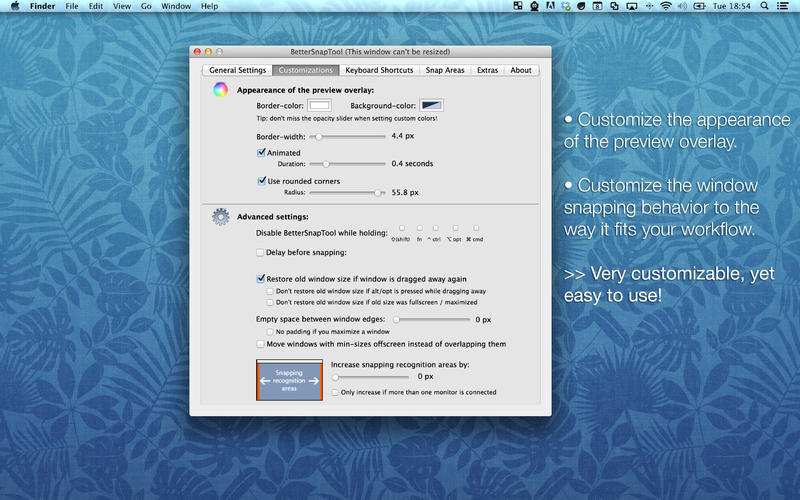Open the File menu
This screenshot has height=500, width=800.
pos(72,6)
